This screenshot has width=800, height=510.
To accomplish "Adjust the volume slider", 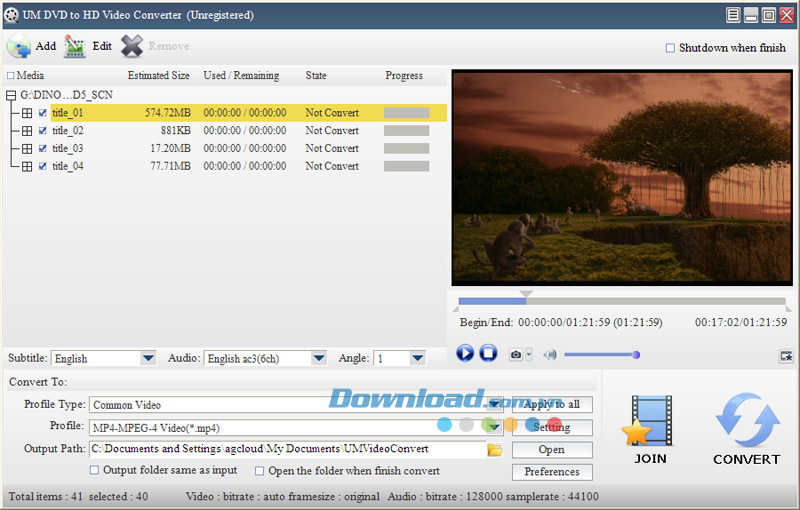I will click(x=602, y=354).
